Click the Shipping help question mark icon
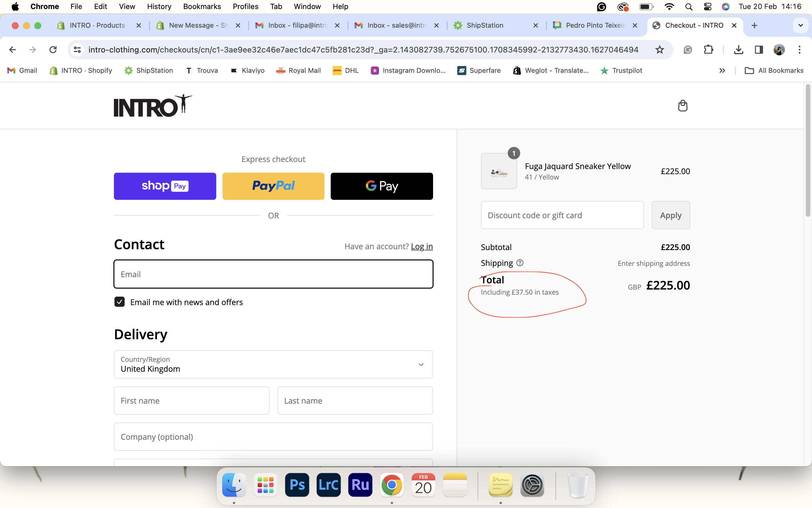 (520, 263)
